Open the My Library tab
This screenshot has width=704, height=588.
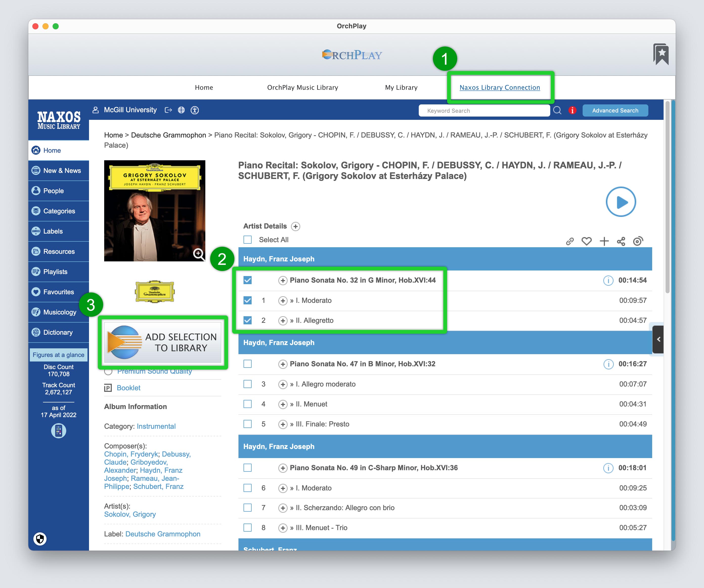pos(401,87)
